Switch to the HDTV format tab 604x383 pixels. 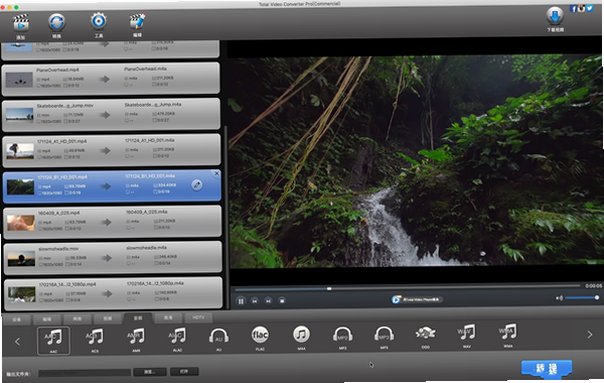(198, 318)
